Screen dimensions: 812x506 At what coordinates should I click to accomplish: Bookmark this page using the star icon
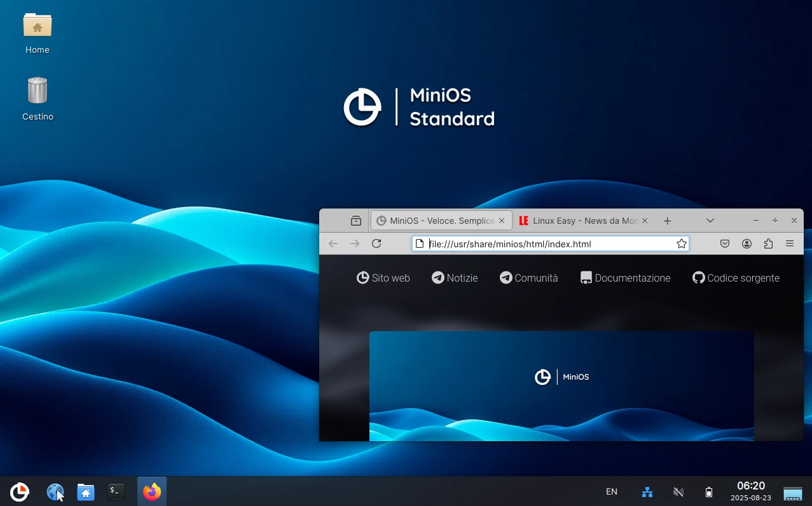[681, 243]
